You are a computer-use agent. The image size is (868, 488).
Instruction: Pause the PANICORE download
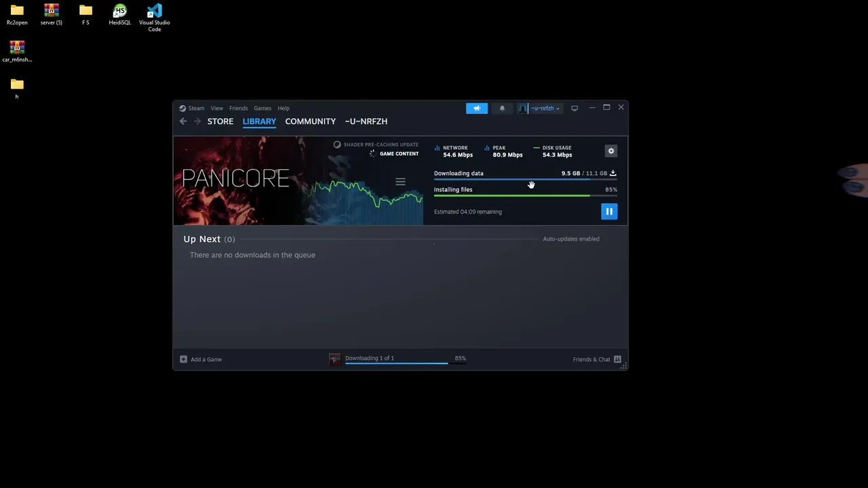[609, 211]
